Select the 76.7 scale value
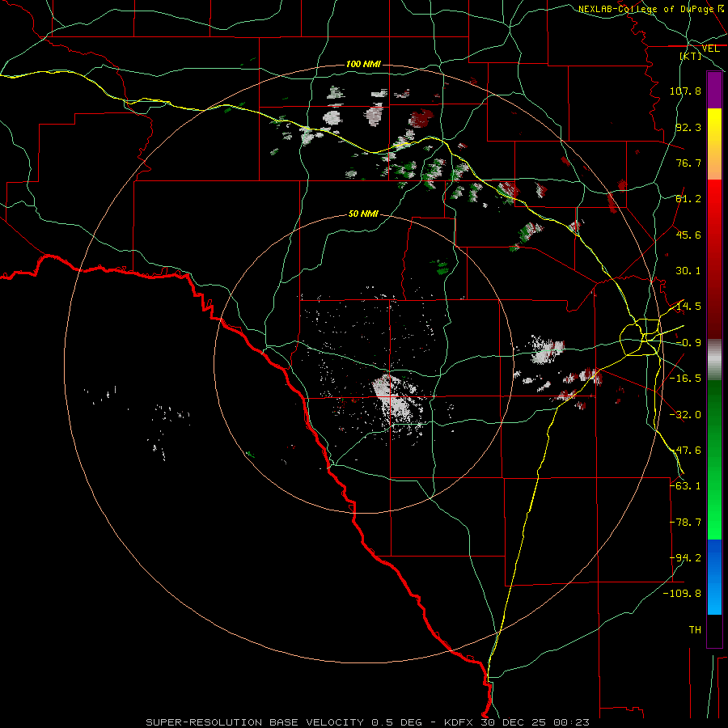The height and width of the screenshot is (728, 728). pyautogui.click(x=688, y=163)
